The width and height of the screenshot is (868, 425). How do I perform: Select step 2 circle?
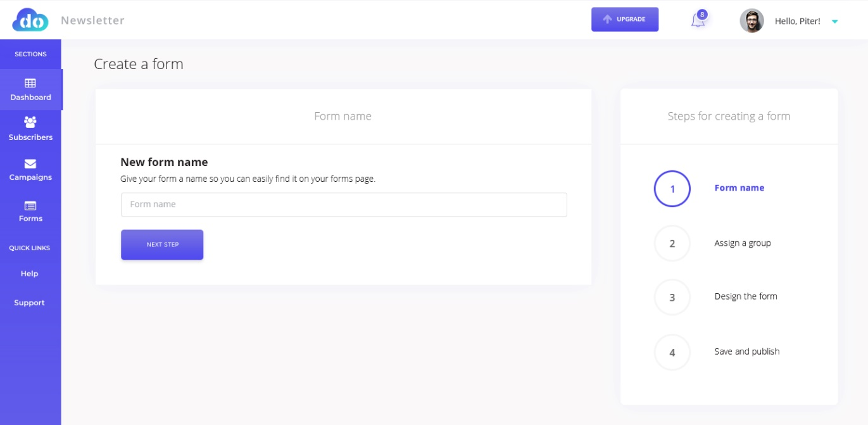coord(672,243)
